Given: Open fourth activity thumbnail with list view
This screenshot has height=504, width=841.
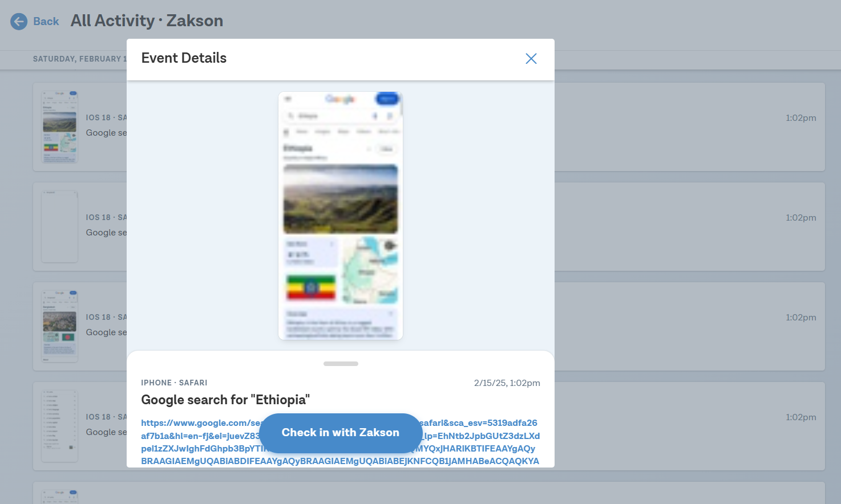Looking at the screenshot, I should pos(60,426).
